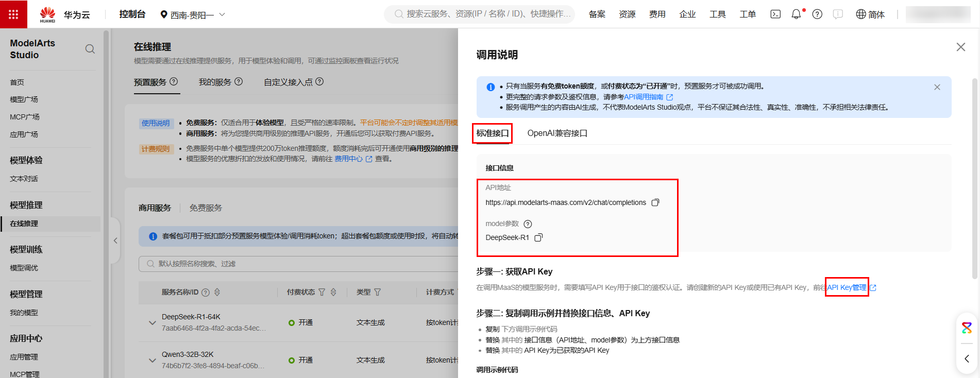Click the help icon next to 我的服务

pyautogui.click(x=239, y=81)
